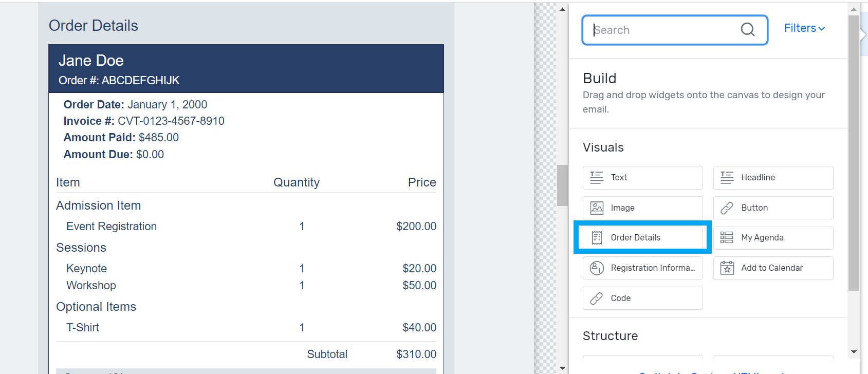Click the Sessions section heading
The width and height of the screenshot is (868, 374).
coord(81,248)
